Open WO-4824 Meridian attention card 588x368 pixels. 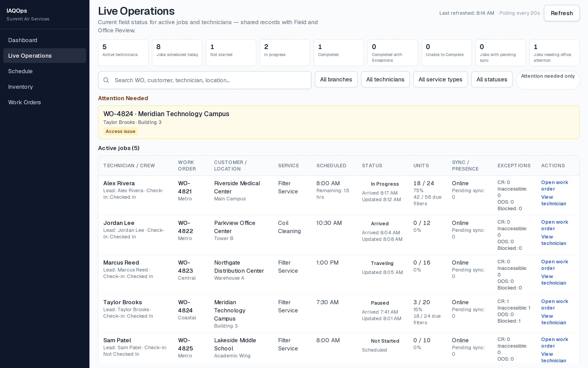(x=339, y=122)
